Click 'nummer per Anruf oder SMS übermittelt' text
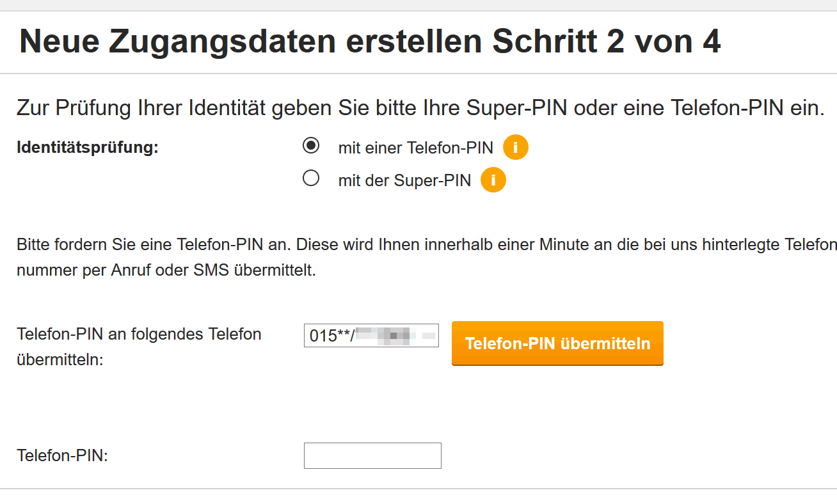 pos(166,270)
